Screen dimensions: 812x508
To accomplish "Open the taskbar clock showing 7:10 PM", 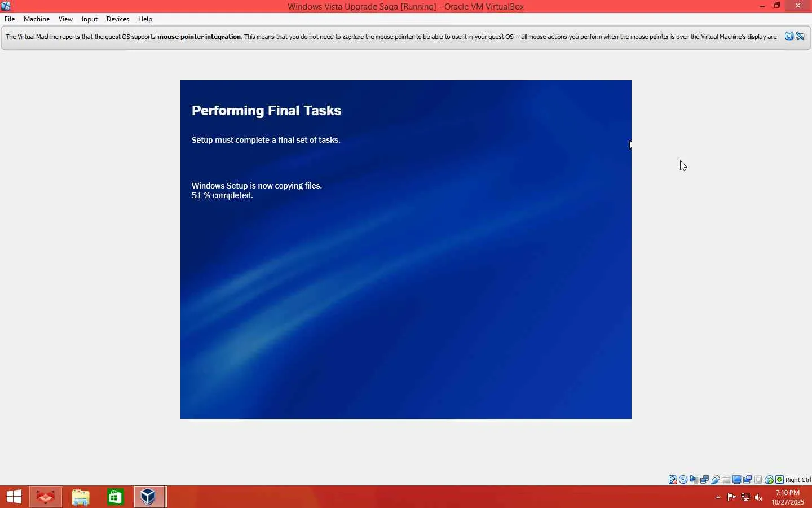I will click(x=788, y=497).
